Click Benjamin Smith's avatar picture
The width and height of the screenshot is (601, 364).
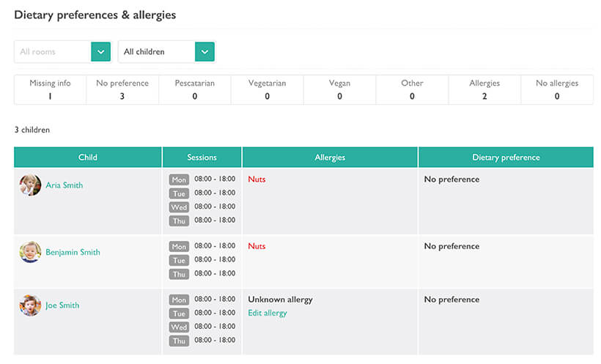pyautogui.click(x=30, y=252)
